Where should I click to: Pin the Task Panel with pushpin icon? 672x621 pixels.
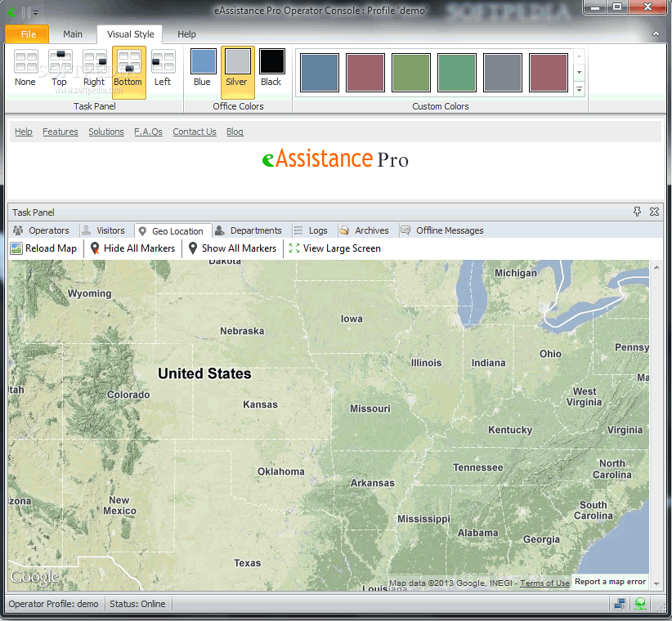638,212
